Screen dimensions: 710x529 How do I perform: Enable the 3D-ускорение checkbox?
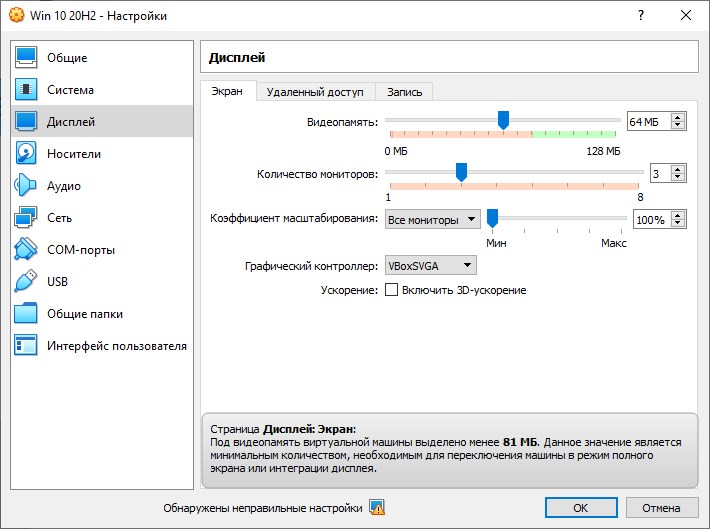(391, 290)
